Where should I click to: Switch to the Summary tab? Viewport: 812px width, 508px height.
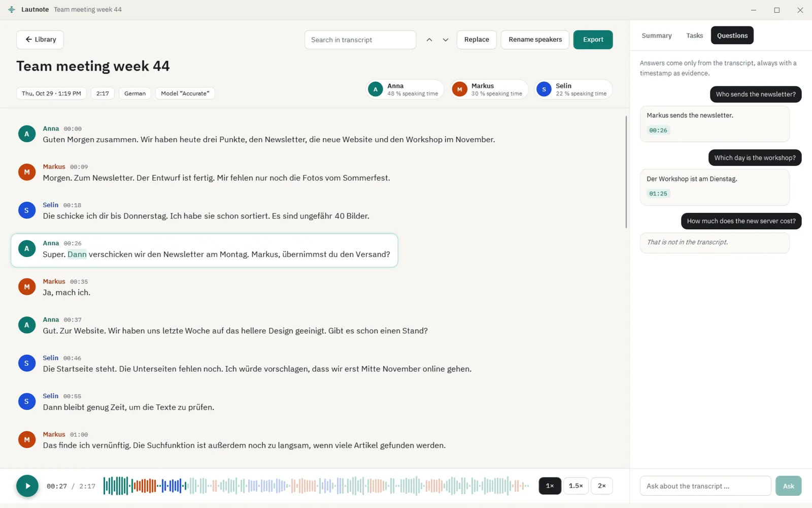(x=657, y=36)
